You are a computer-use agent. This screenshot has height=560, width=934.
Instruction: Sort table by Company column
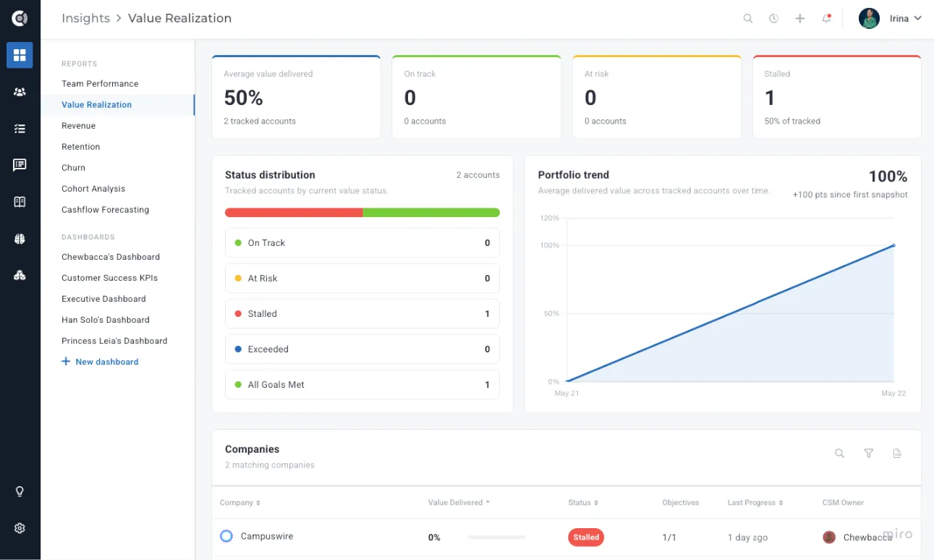pos(240,503)
